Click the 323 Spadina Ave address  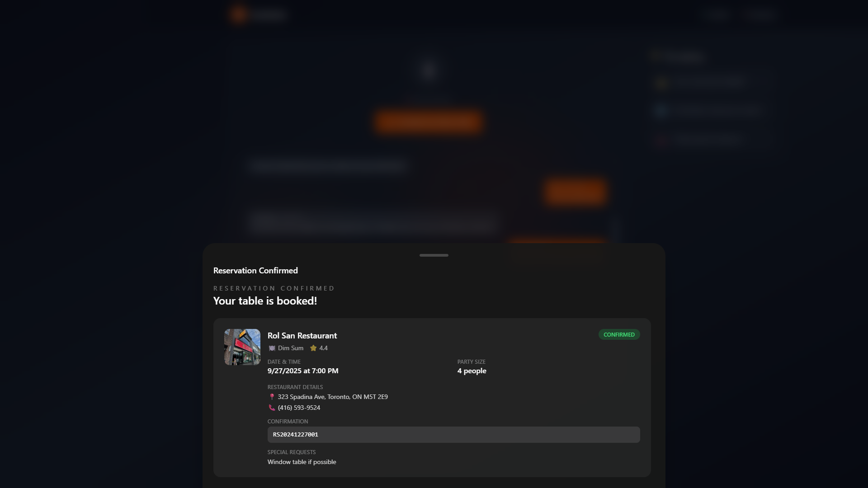[x=333, y=397]
